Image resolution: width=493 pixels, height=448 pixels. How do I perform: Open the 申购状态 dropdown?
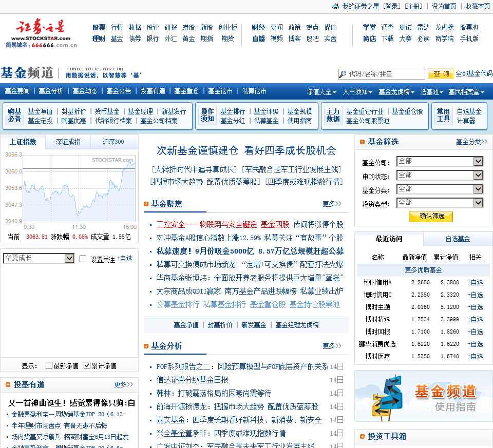(x=440, y=175)
